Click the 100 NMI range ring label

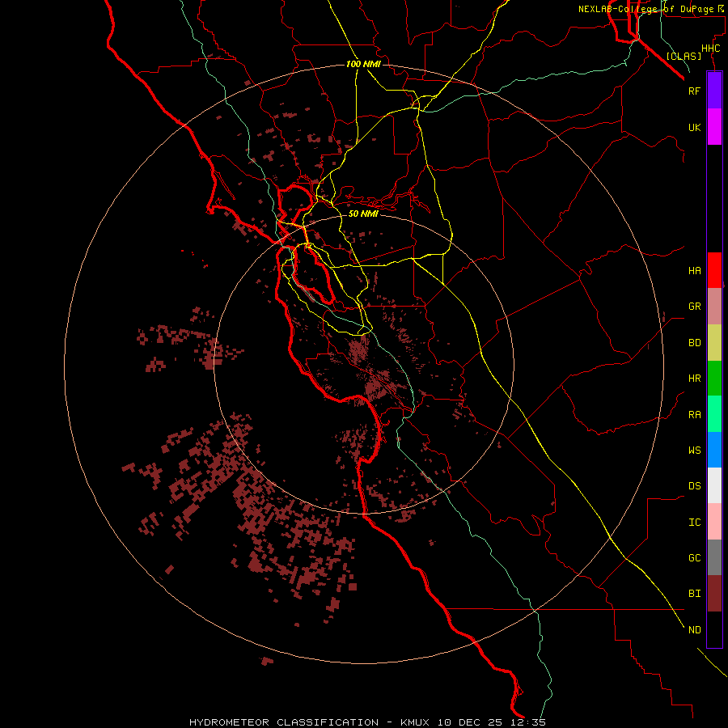[363, 64]
